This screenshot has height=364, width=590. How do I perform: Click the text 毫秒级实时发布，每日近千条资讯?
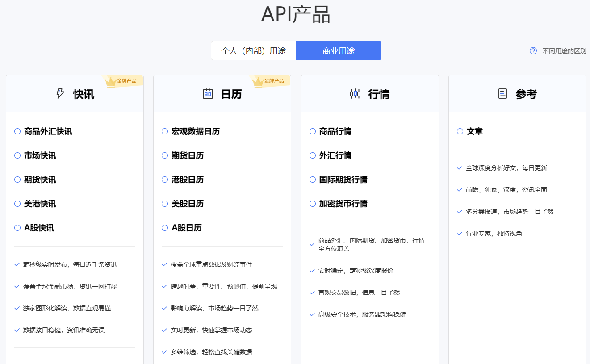[x=70, y=264]
